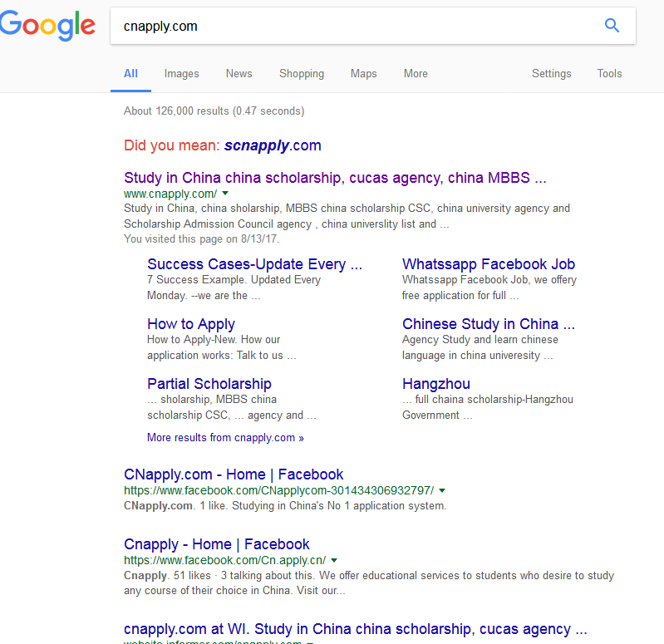664x644 pixels.
Task: Open search Tools
Action: click(609, 74)
